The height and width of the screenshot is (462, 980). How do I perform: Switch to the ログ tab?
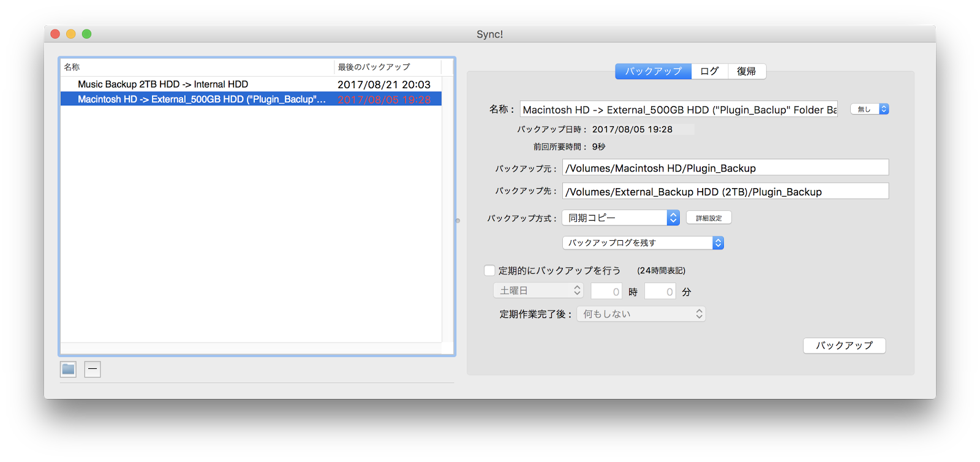(x=709, y=71)
